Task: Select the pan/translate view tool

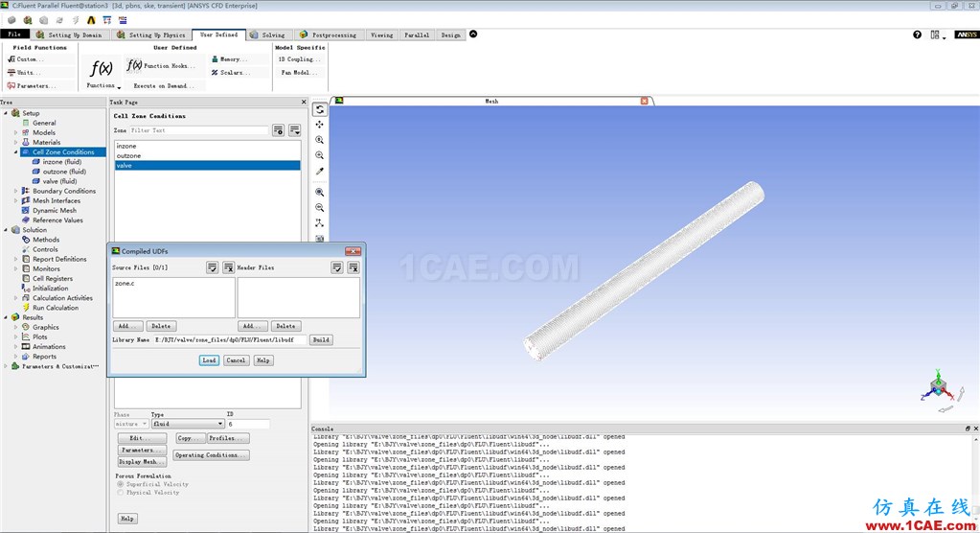Action: [319, 125]
